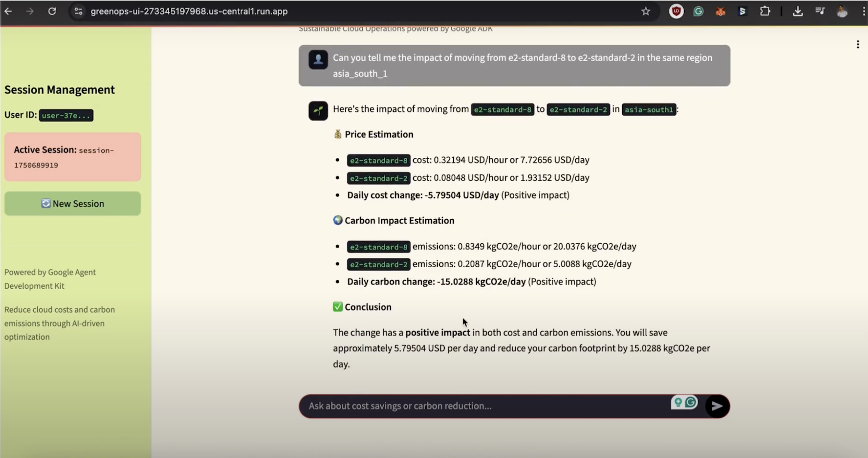Screen dimensions: 868x458
Task: Click the browser profile avatar
Action: [x=842, y=12]
